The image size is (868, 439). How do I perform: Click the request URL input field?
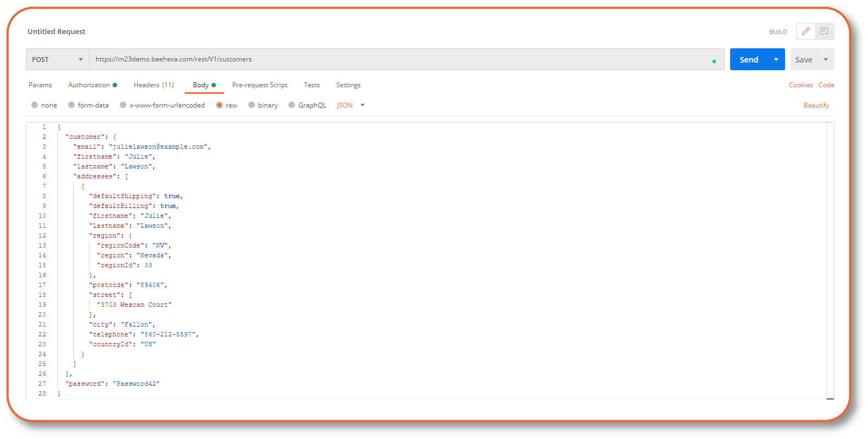click(x=407, y=59)
